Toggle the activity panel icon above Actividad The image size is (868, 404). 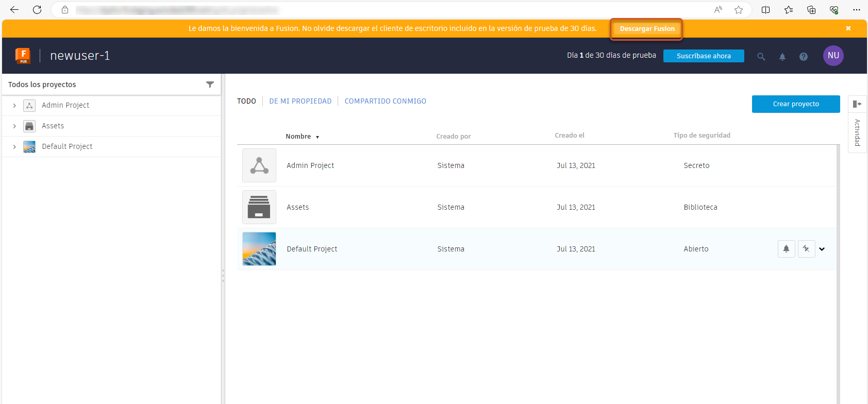coord(857,104)
